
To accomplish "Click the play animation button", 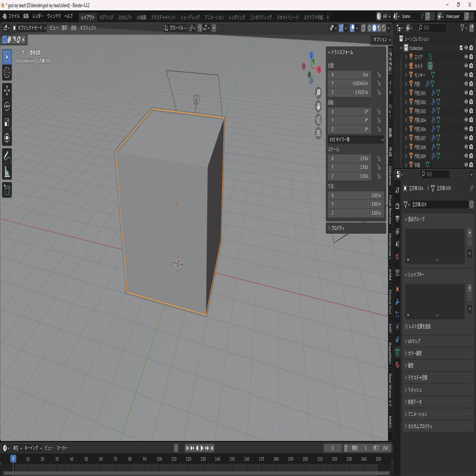I will (x=202, y=448).
